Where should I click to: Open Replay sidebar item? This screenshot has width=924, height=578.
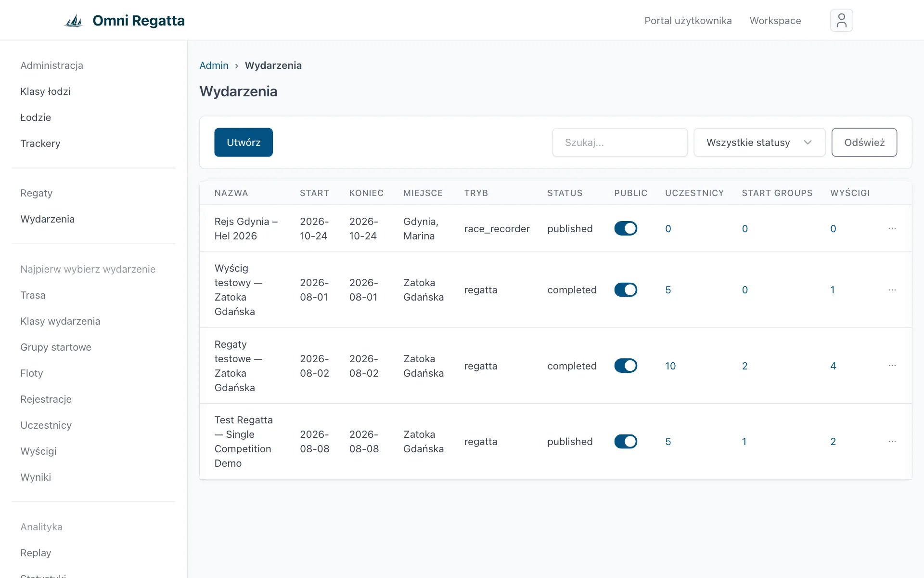click(x=36, y=553)
